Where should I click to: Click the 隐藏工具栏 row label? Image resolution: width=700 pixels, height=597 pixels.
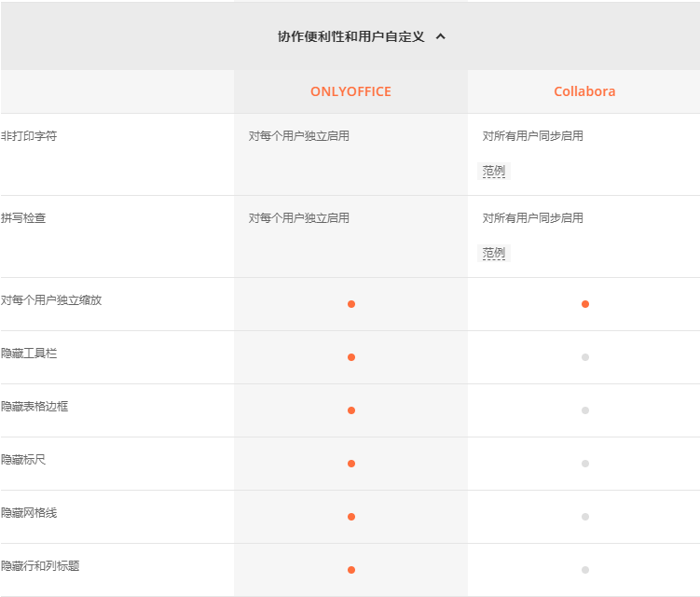pos(29,353)
